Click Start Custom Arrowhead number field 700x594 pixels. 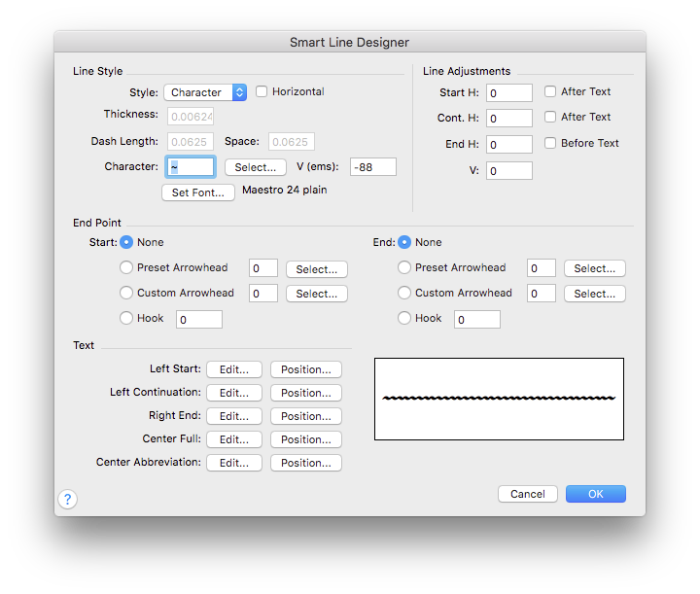coord(263,294)
